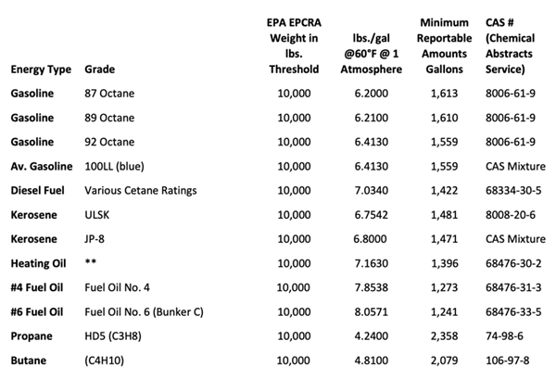Click the 92 Octane grade text
This screenshot has width=556, height=392.
tap(108, 143)
